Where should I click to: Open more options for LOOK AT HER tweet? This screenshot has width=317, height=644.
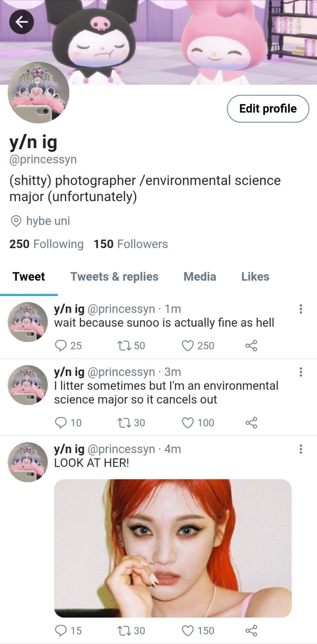[x=301, y=449]
